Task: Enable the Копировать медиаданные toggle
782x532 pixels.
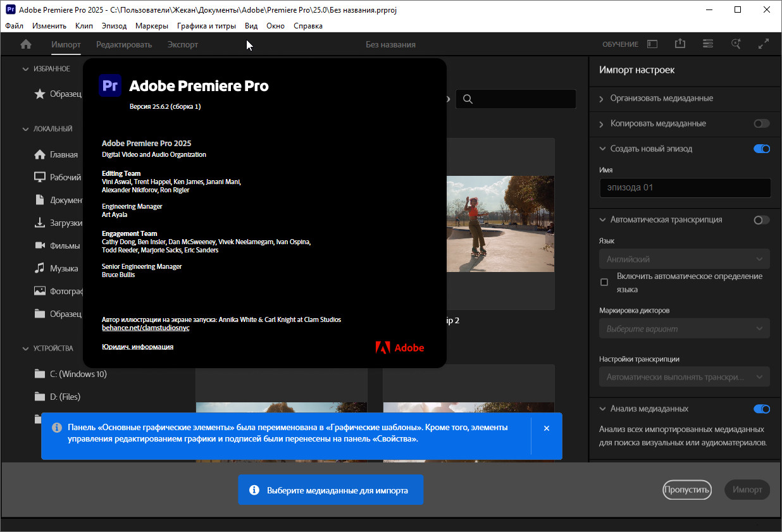Action: pos(761,124)
